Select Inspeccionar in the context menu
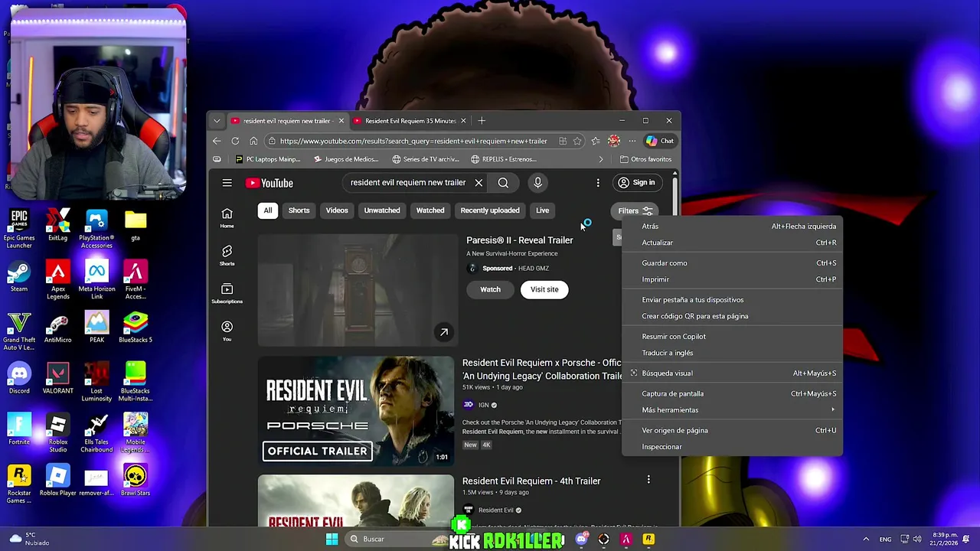The width and height of the screenshot is (980, 551). 733,447
